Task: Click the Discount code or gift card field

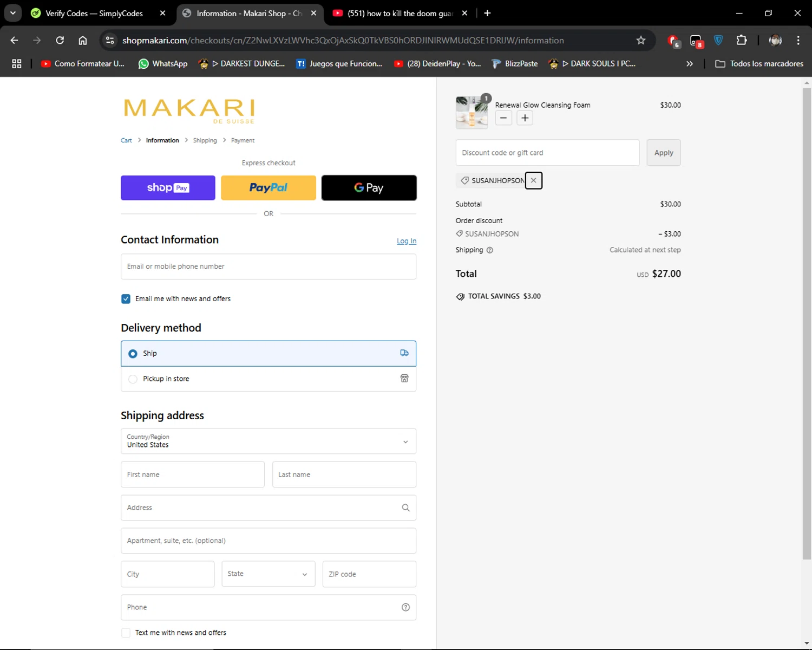Action: [x=547, y=153]
